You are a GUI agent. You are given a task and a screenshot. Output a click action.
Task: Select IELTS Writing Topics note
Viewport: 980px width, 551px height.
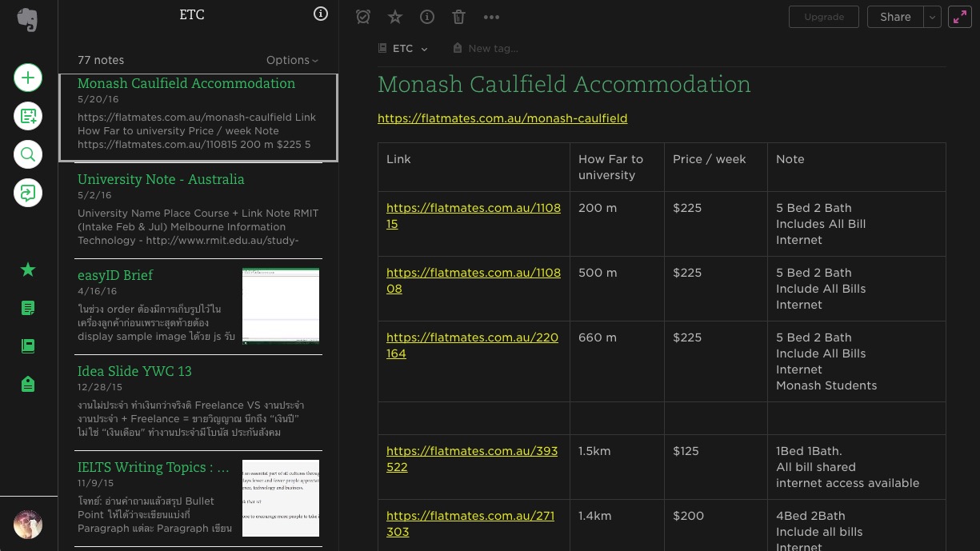(x=198, y=499)
